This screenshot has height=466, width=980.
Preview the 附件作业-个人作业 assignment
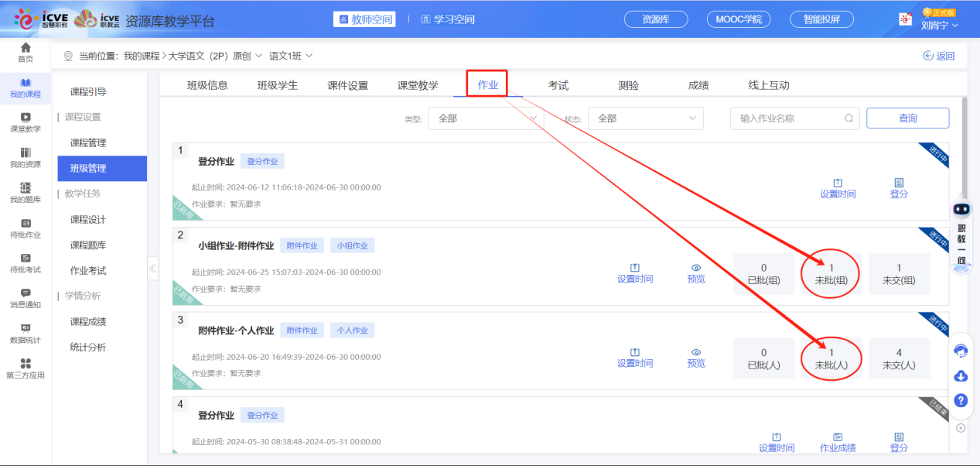tap(696, 358)
